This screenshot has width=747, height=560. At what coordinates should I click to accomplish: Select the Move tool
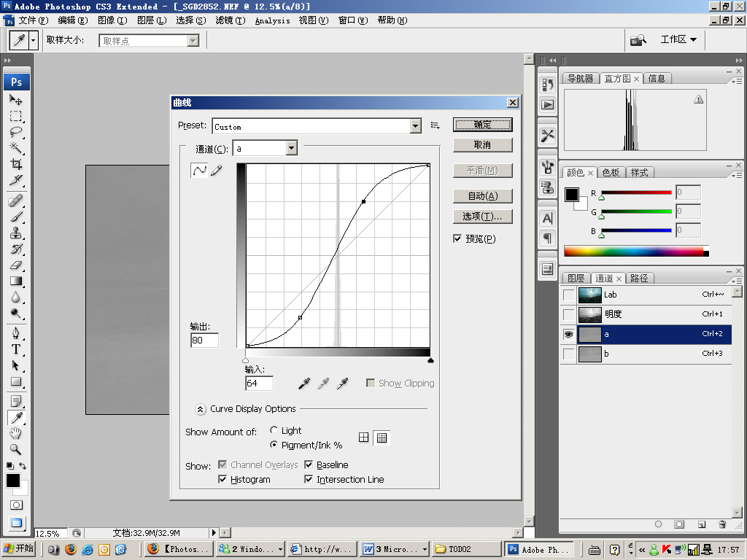[x=16, y=100]
